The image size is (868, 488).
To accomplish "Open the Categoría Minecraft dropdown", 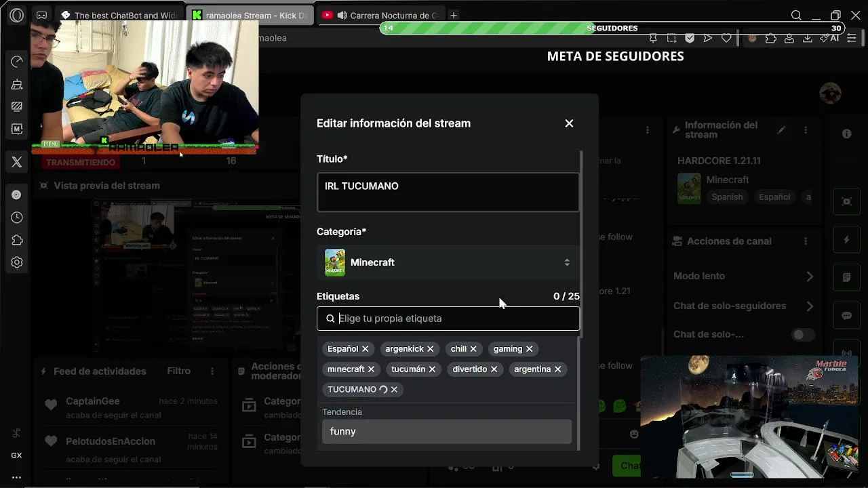I will tap(448, 262).
